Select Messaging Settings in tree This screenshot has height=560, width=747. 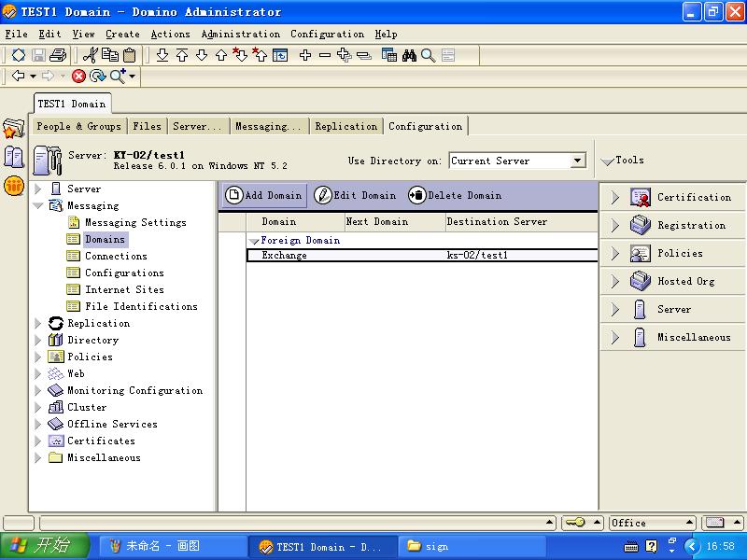135,222
